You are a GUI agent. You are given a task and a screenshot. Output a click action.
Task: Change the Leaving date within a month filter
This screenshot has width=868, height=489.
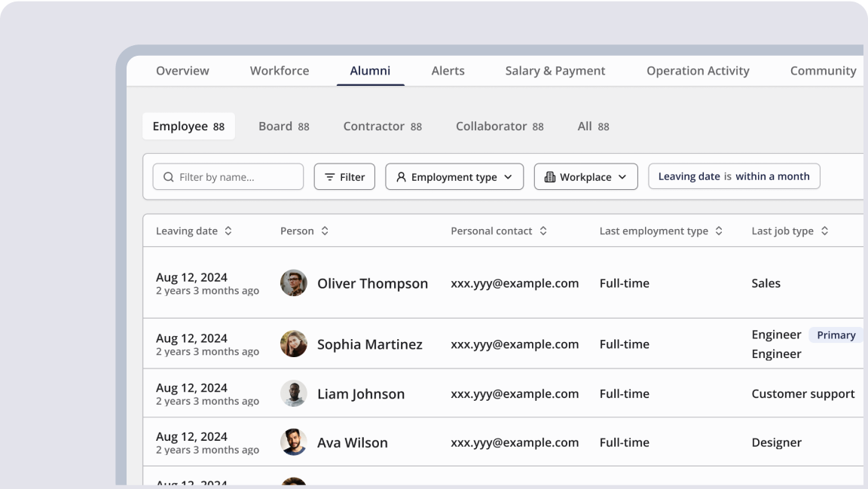click(x=733, y=176)
